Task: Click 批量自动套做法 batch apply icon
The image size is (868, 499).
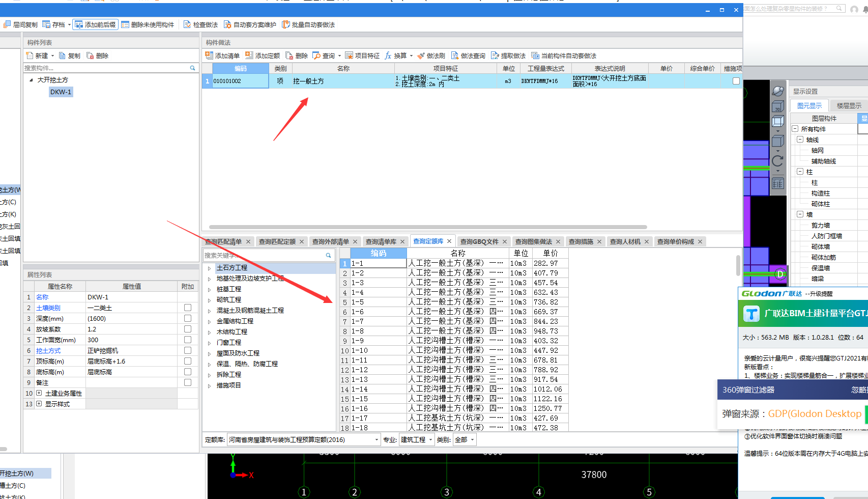Action: [x=285, y=24]
